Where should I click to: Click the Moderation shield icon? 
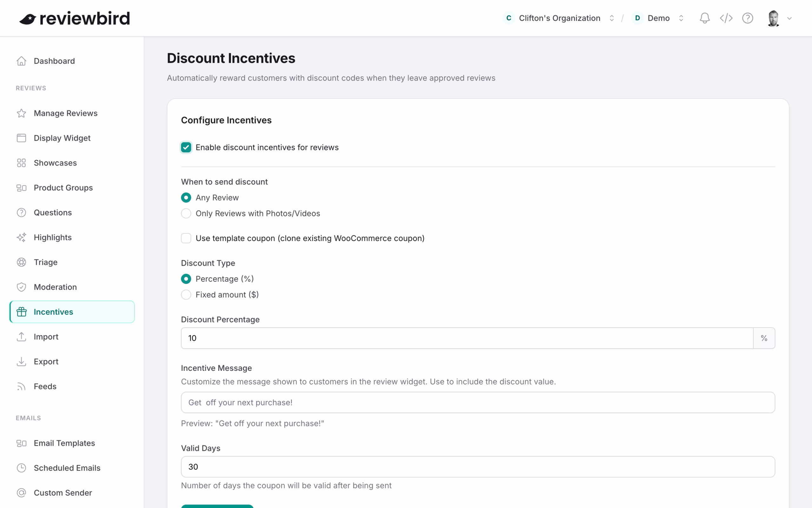click(x=22, y=287)
